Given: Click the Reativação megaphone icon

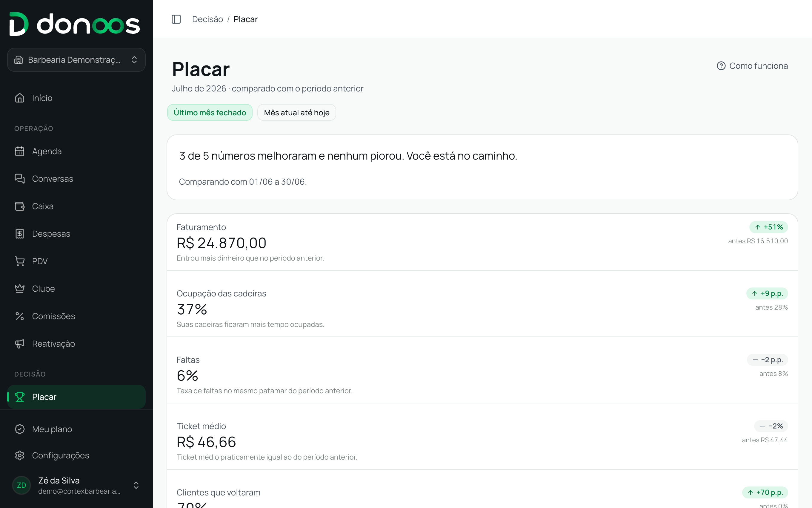Looking at the screenshot, I should [x=20, y=344].
